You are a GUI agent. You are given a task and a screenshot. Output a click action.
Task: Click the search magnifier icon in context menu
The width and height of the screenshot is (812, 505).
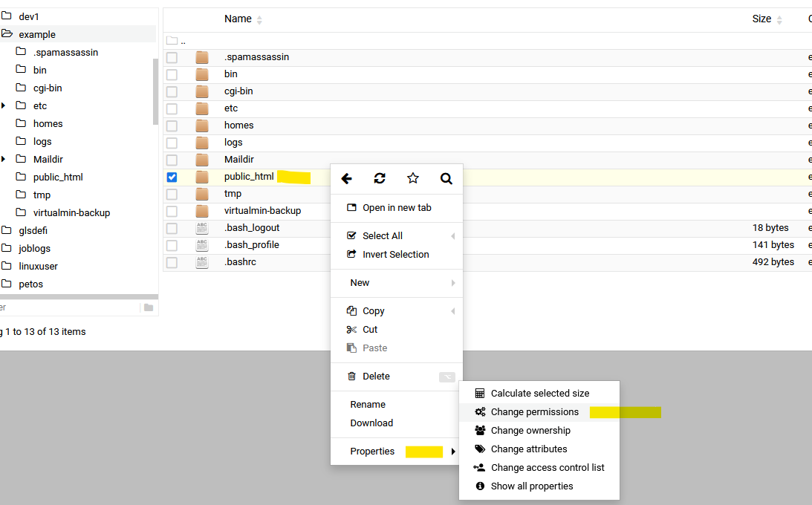[x=446, y=178]
